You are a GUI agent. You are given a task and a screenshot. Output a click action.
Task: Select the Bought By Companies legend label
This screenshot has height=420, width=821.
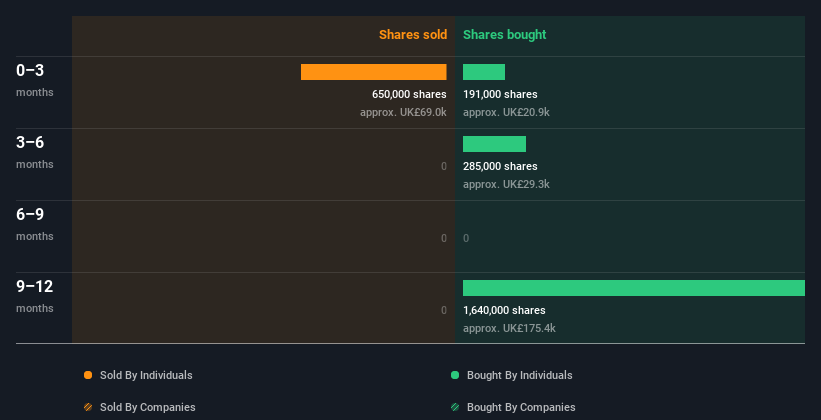point(521,407)
